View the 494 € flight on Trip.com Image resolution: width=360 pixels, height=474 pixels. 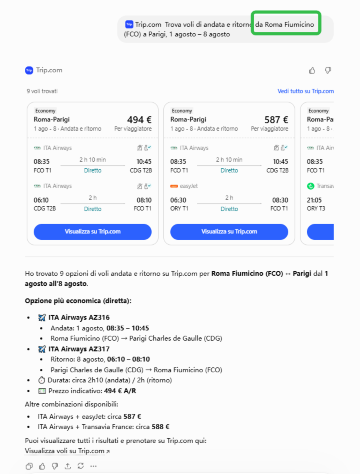coord(93,232)
